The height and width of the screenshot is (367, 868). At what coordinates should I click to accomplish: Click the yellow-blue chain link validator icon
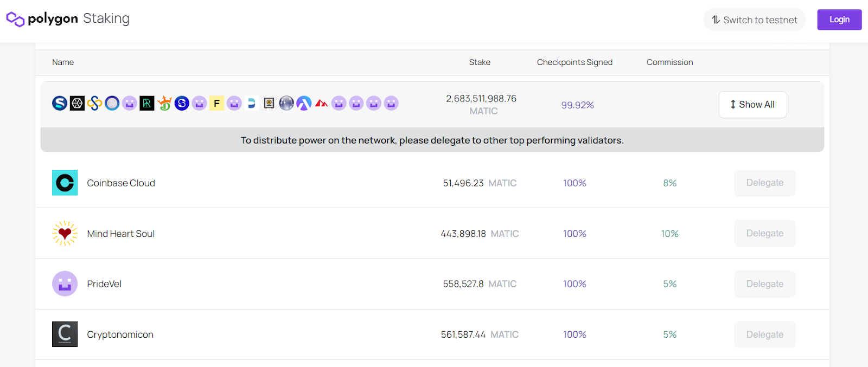click(x=95, y=103)
